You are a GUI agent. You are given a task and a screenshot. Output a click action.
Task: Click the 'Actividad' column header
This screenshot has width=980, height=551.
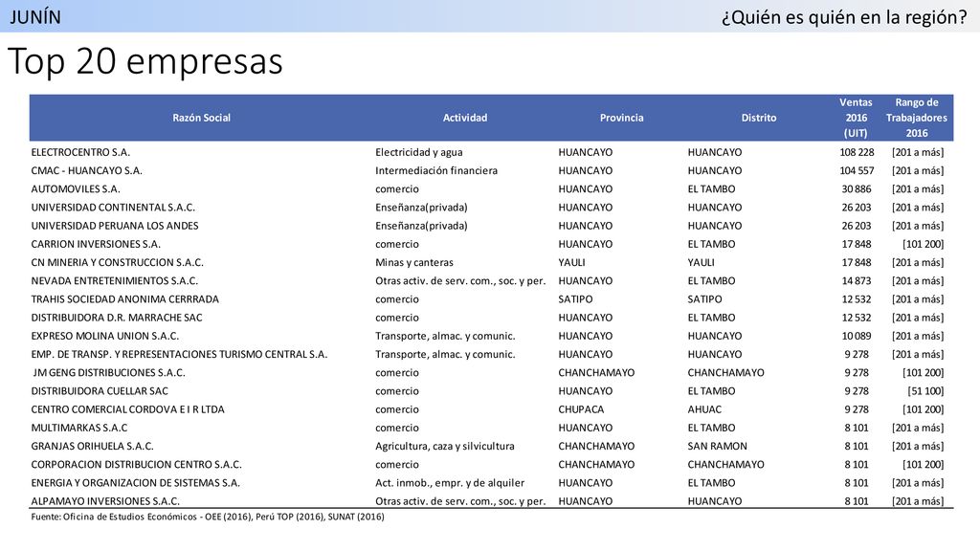464,118
